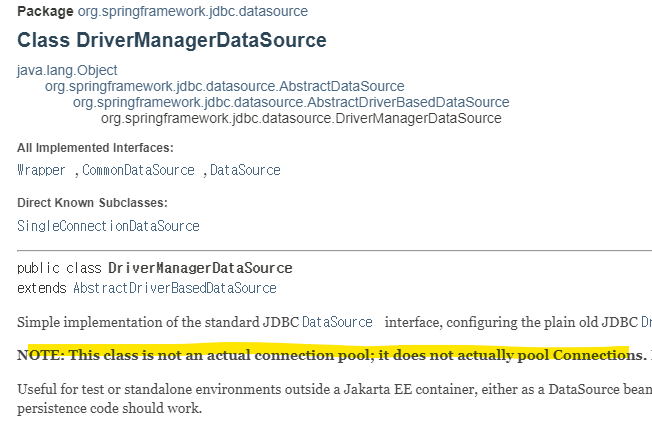Screen dimensions: 652x422
Task: Click the bold Package label
Action: pos(45,11)
